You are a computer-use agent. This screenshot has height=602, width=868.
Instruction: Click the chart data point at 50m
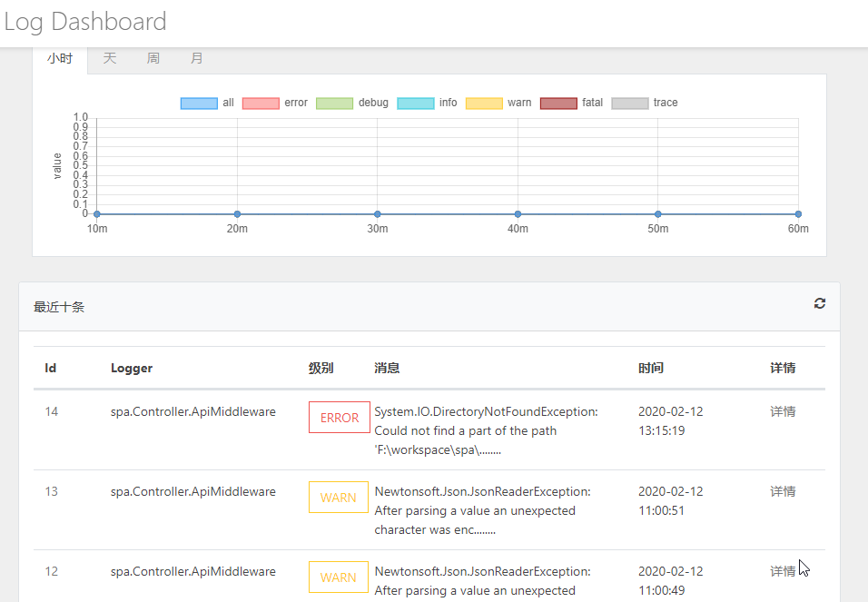click(658, 214)
